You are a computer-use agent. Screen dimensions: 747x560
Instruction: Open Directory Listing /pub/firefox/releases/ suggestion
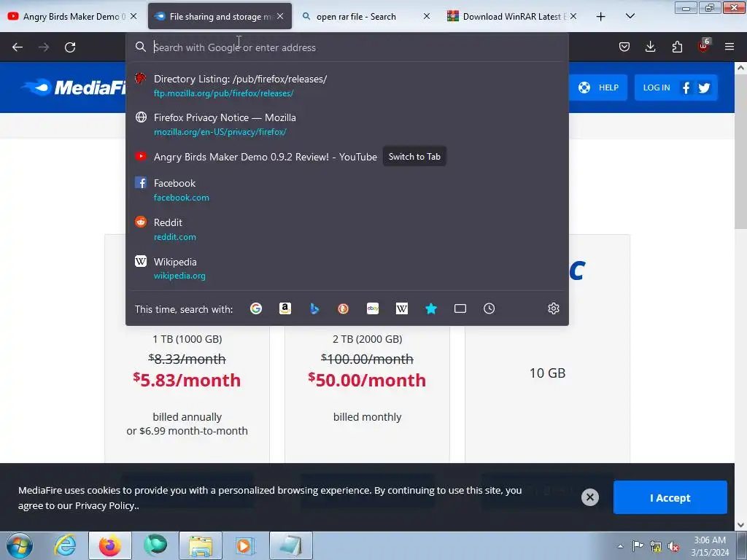pyautogui.click(x=347, y=85)
